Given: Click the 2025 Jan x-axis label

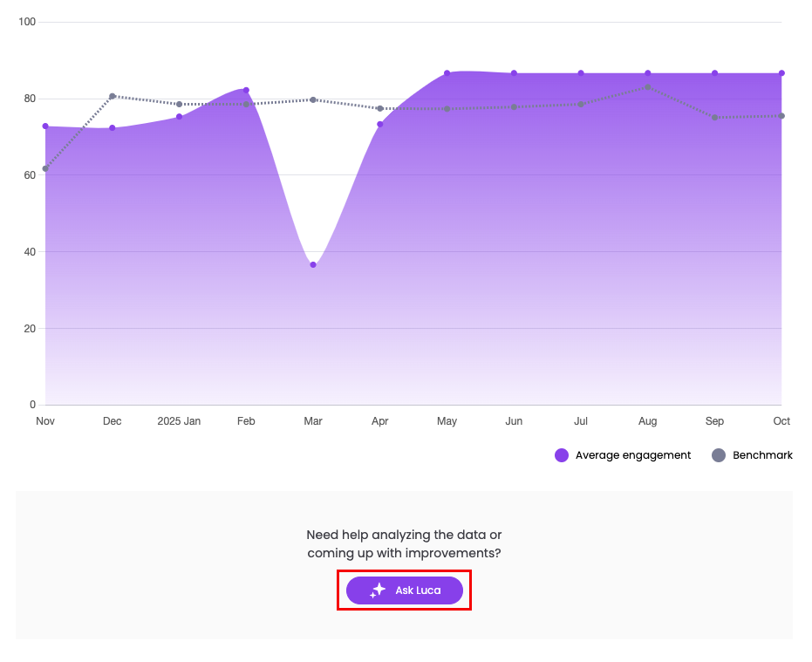Looking at the screenshot, I should pyautogui.click(x=179, y=421).
